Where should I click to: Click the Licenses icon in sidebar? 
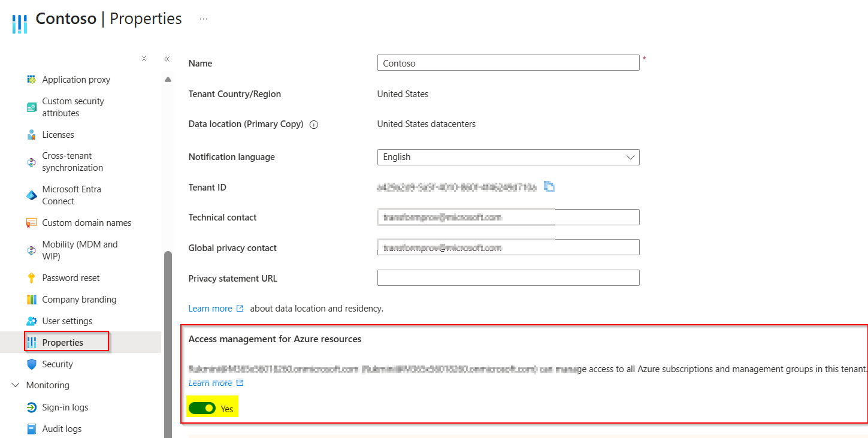click(32, 135)
